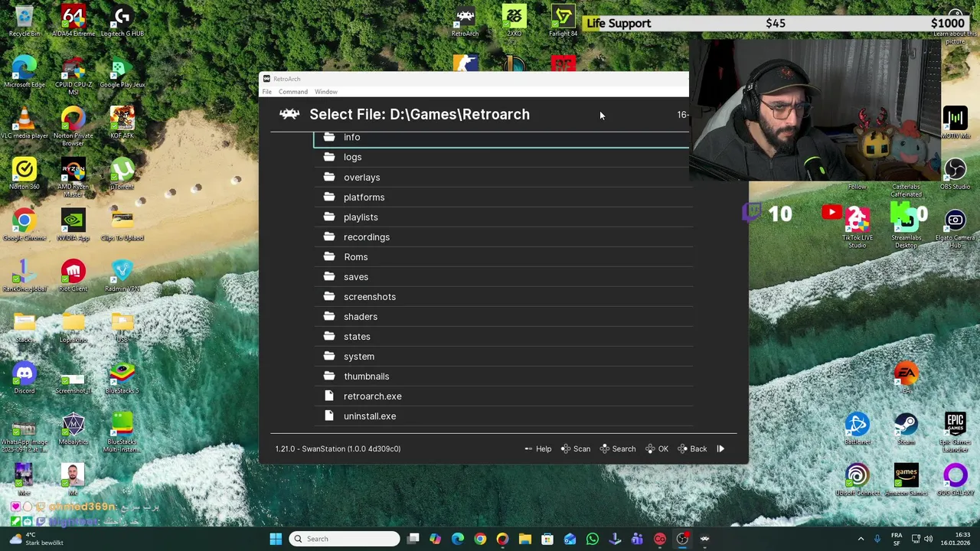Screen dimensions: 980x551
Task: Open the Farlight 84 desktop icon
Action: [x=563, y=21]
